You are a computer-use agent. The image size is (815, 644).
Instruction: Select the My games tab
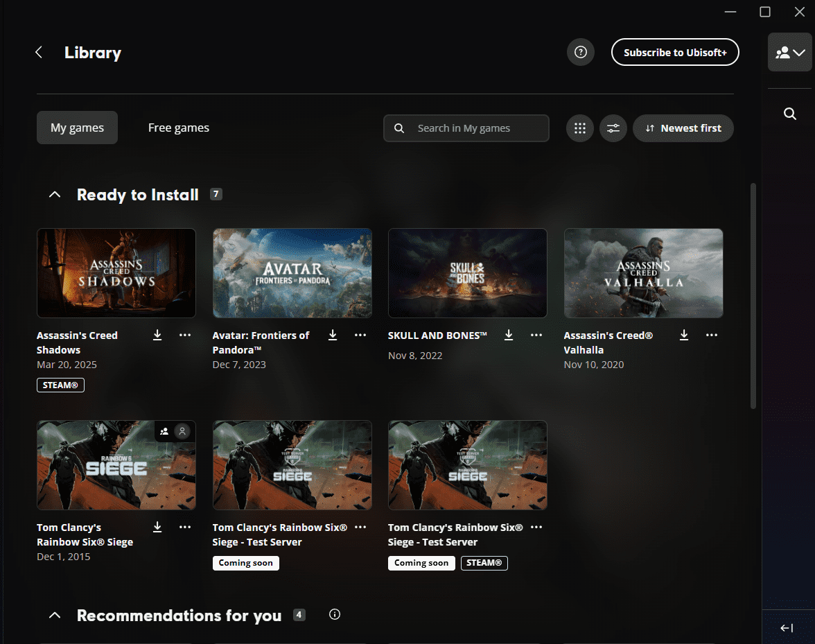tap(77, 128)
